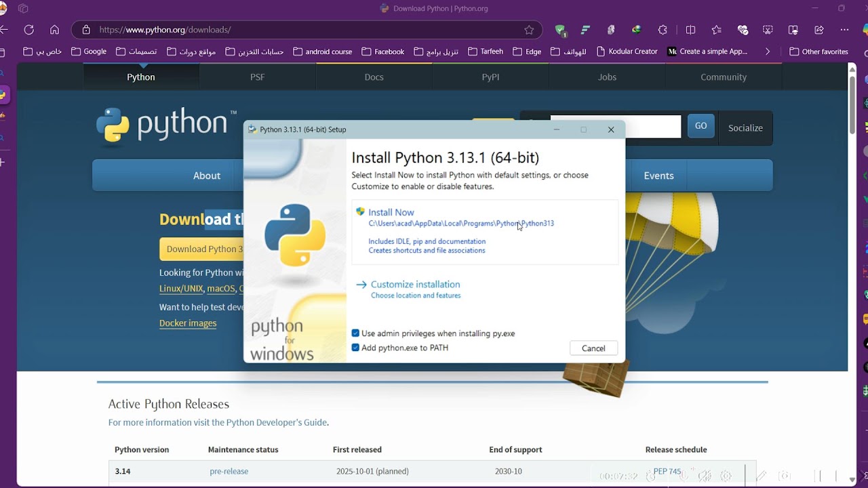
Task: Open the pre-release status link for 3.14
Action: click(x=229, y=471)
